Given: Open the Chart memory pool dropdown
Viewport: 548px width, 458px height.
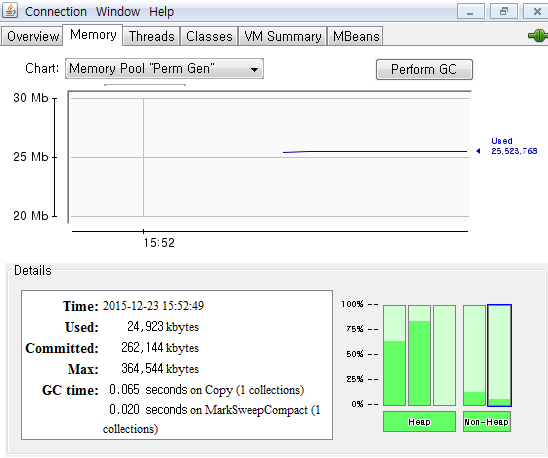Looking at the screenshot, I should (164, 69).
